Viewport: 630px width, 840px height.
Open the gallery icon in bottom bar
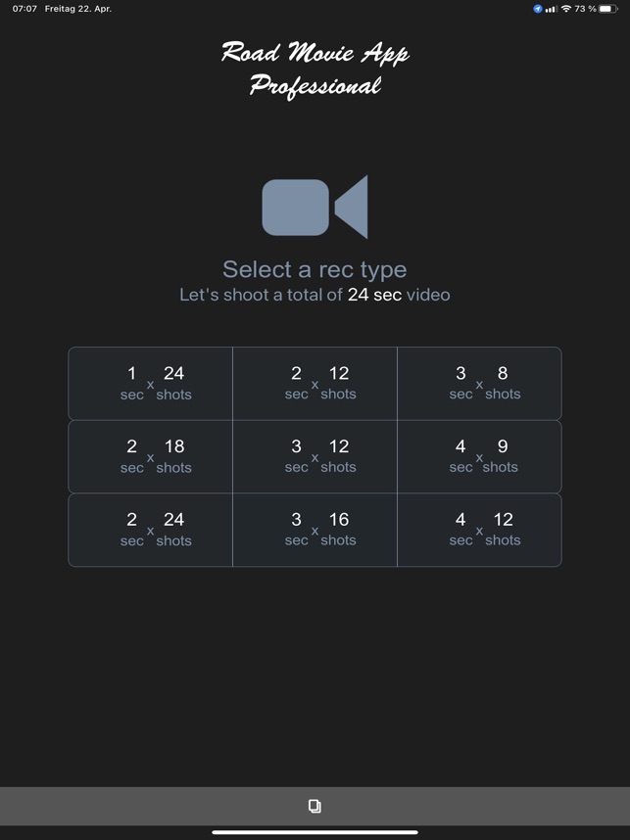(315, 806)
